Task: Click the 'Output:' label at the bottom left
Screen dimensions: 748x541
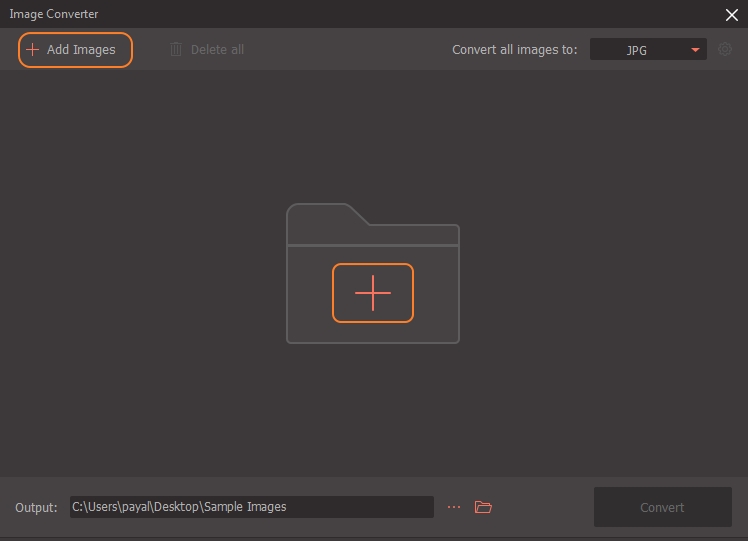Action: (36, 508)
